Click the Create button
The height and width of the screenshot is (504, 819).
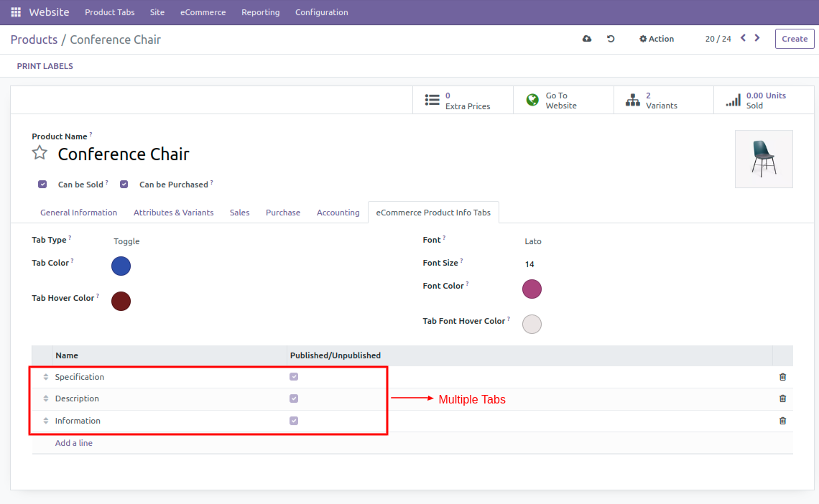pyautogui.click(x=795, y=39)
